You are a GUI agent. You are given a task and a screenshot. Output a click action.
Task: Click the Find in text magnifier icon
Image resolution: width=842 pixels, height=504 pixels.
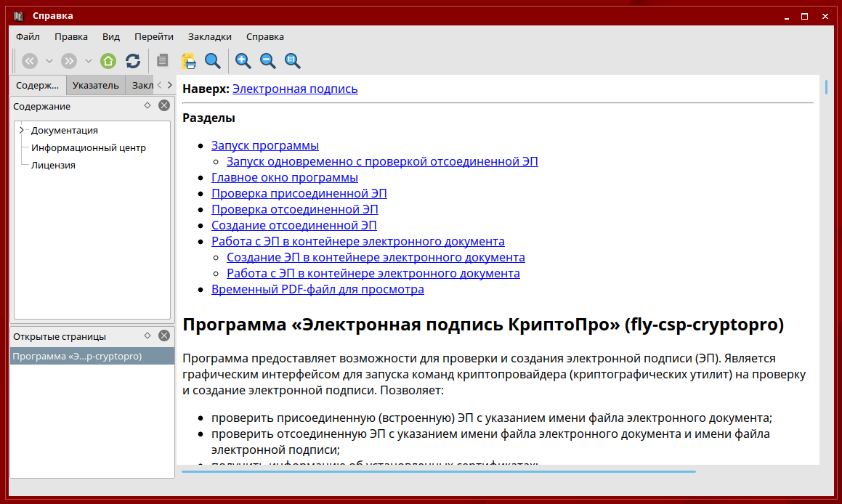[213, 61]
